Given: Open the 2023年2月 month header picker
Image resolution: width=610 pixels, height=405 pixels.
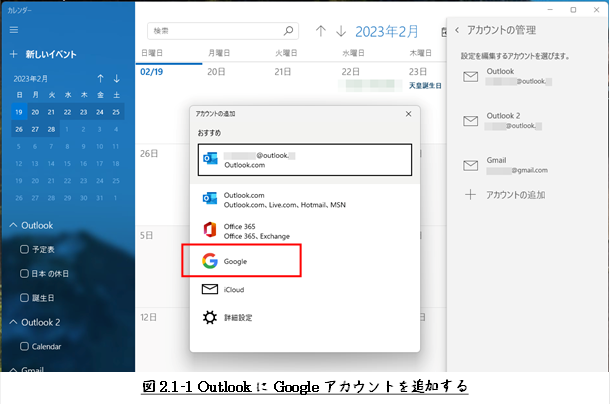Looking at the screenshot, I should (387, 32).
